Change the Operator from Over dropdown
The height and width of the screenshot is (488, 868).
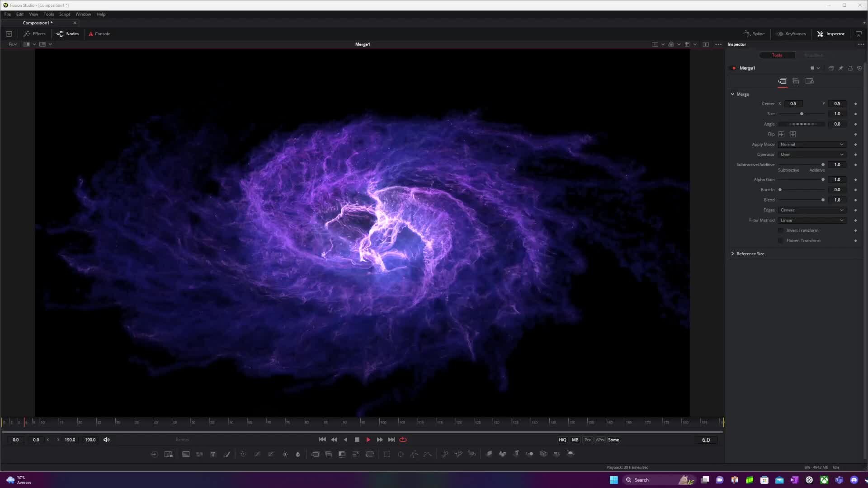click(812, 154)
